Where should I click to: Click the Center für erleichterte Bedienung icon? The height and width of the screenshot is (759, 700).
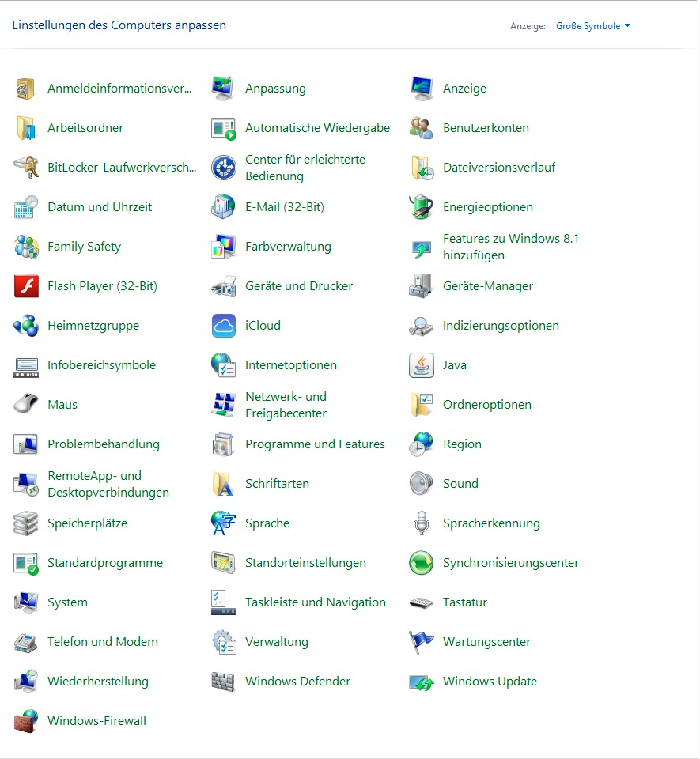223,168
